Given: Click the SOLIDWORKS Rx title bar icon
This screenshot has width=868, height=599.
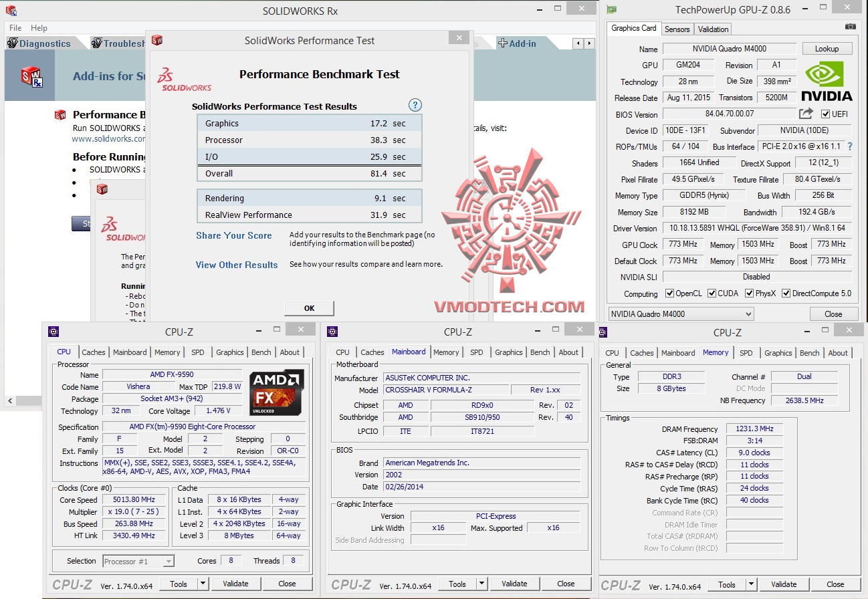Looking at the screenshot, I should 11,11.
